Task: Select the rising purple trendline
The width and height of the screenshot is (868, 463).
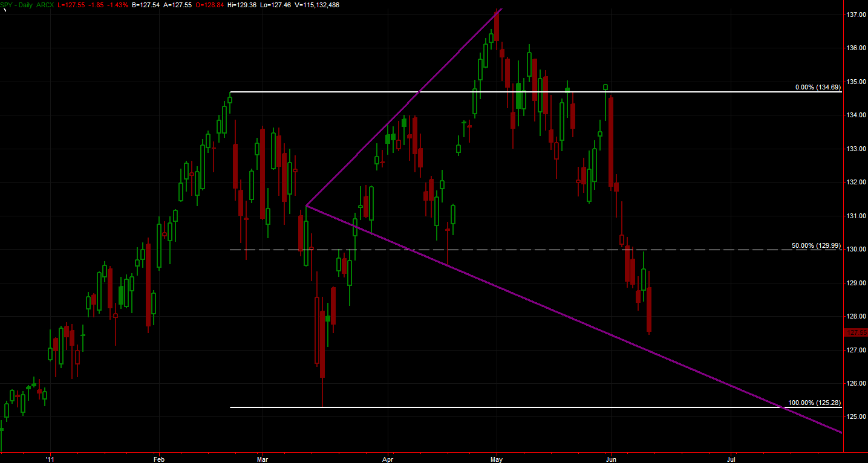Action: pyautogui.click(x=405, y=107)
